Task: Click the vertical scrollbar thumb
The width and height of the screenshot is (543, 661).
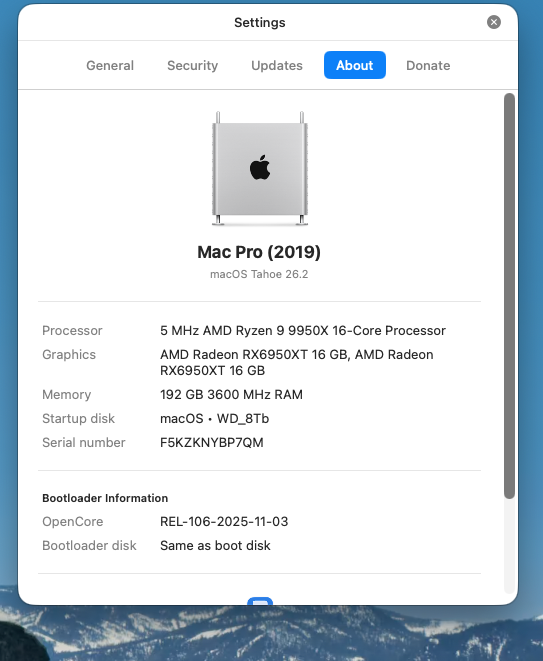Action: (x=509, y=296)
